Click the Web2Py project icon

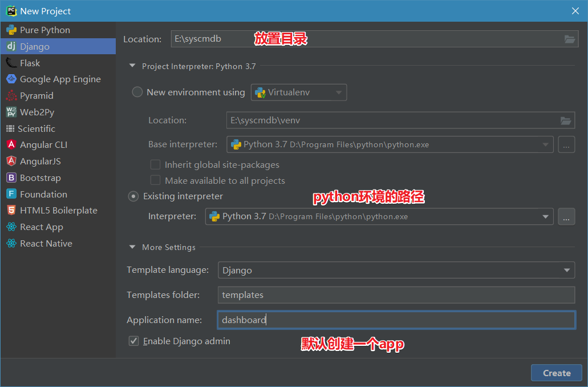pyautogui.click(x=11, y=112)
